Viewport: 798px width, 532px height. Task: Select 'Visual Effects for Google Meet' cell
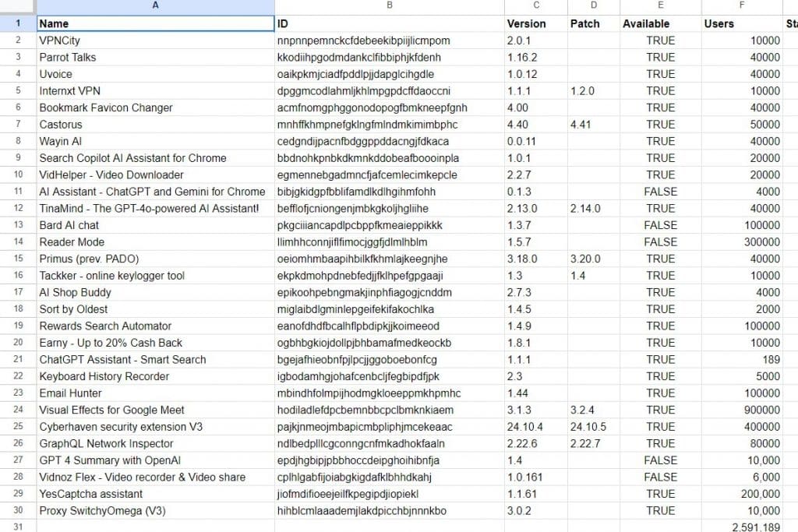pyautogui.click(x=155, y=410)
